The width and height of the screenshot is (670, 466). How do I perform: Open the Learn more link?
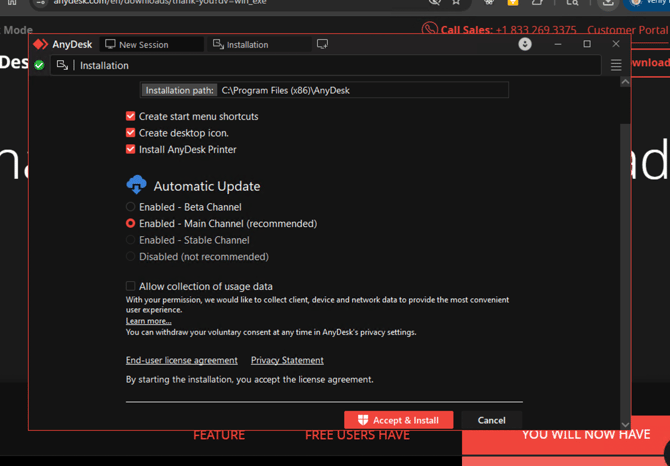click(x=149, y=321)
